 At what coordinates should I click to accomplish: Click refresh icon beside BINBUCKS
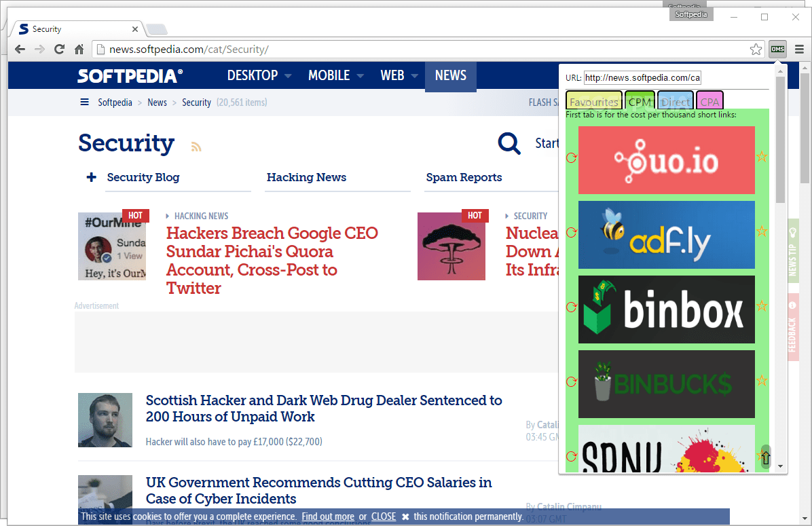coord(571,381)
